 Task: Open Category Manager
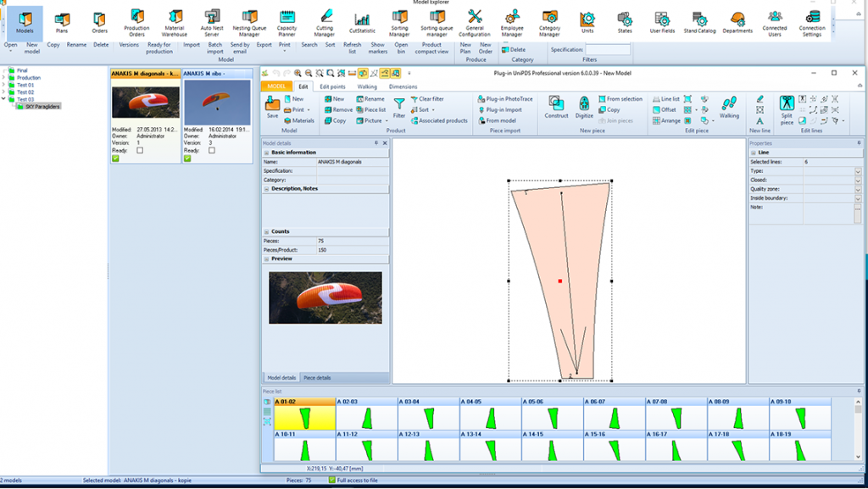549,22
